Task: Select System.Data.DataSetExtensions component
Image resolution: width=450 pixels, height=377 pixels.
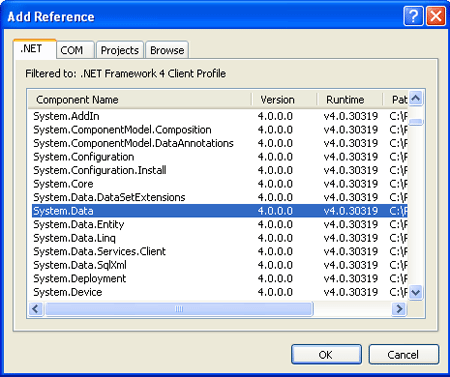Action: coord(220,197)
